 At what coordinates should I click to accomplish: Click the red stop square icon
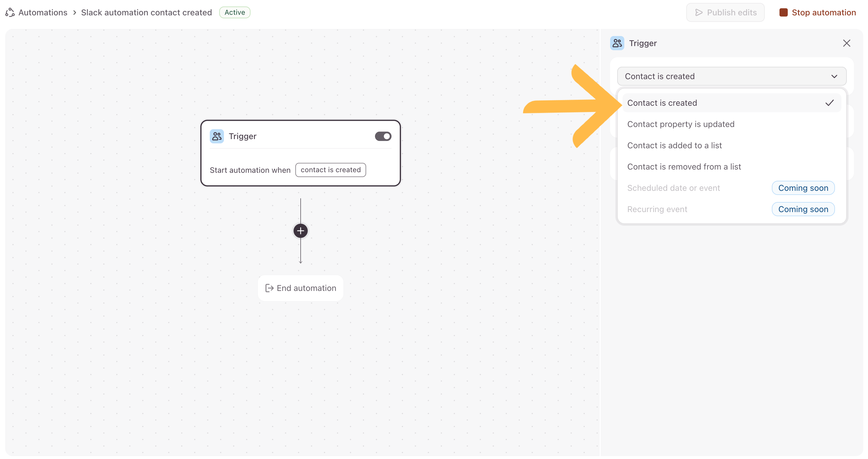pos(783,12)
